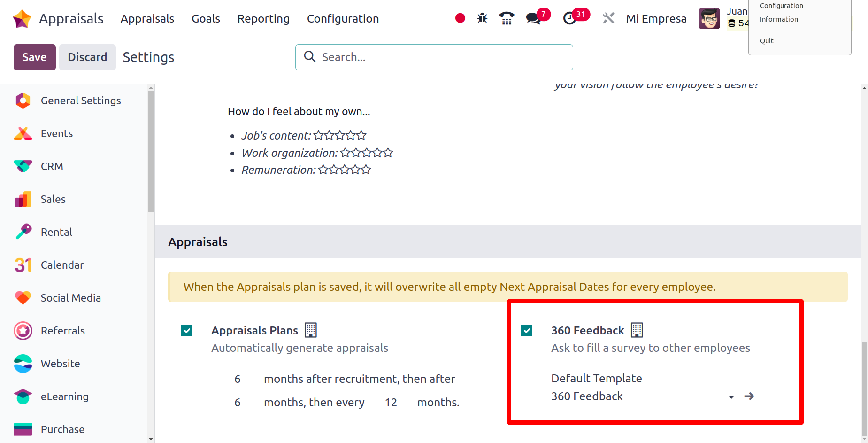Discard settings changes
This screenshot has width=868, height=443.
coord(87,57)
